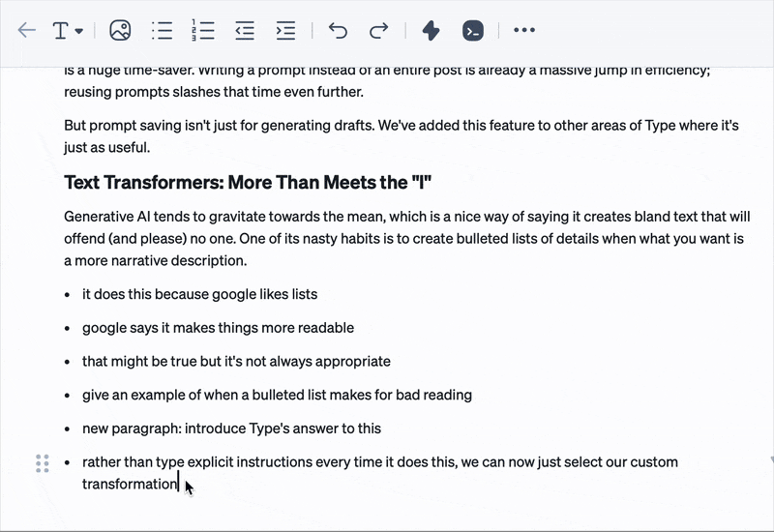Viewport: 774px width, 532px height.
Task: Undo the last edit
Action: [x=338, y=30]
